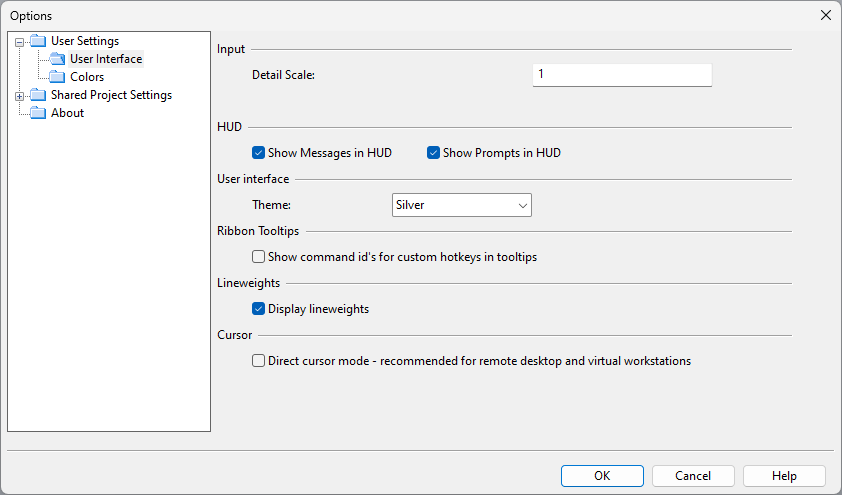Click the Detail Scale input field
Screen dimensions: 842x495
(621, 75)
